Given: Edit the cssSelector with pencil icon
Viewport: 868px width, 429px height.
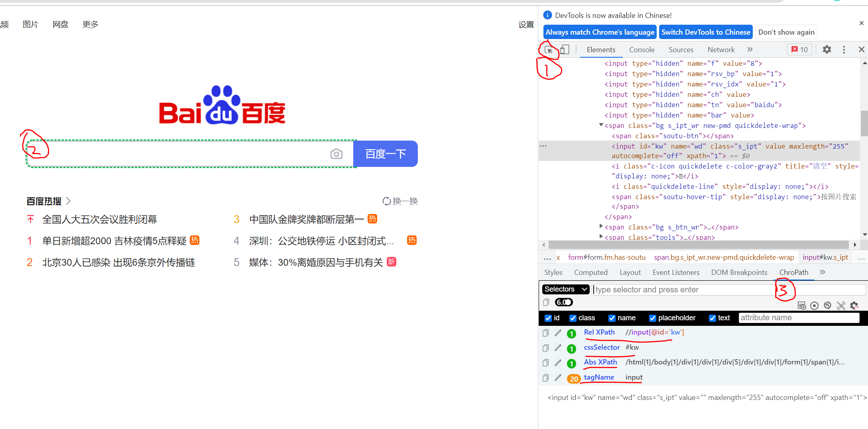Looking at the screenshot, I should [558, 348].
